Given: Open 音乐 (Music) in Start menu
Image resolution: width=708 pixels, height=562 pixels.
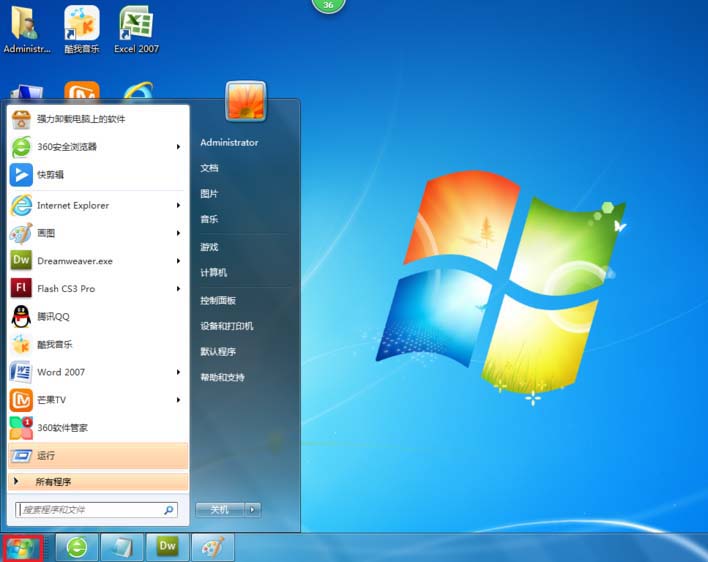Looking at the screenshot, I should pyautogui.click(x=210, y=219).
